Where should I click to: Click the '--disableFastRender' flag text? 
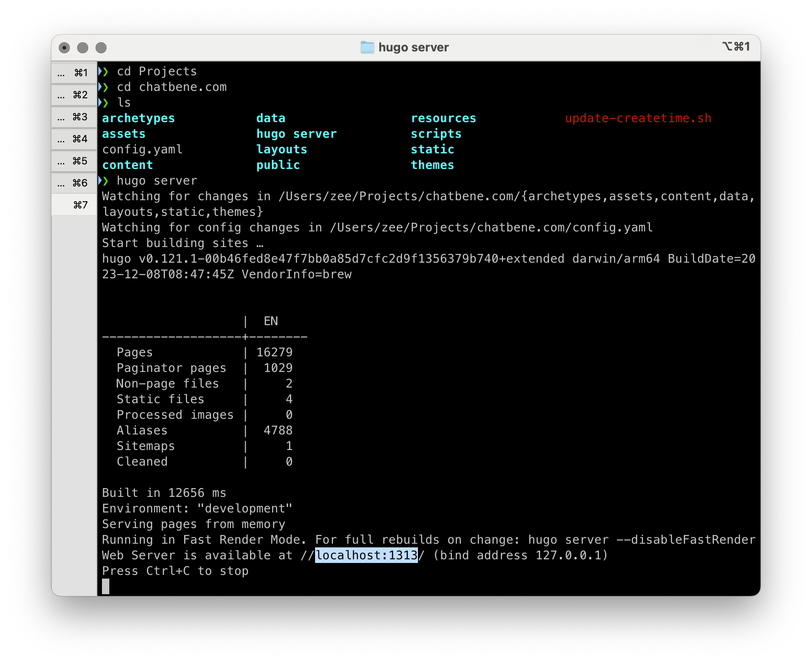tap(686, 540)
